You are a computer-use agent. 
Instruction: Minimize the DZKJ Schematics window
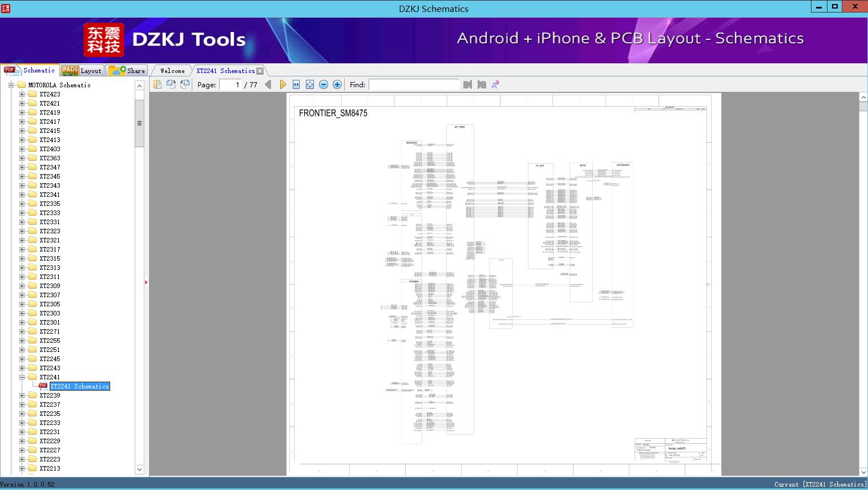tap(819, 7)
